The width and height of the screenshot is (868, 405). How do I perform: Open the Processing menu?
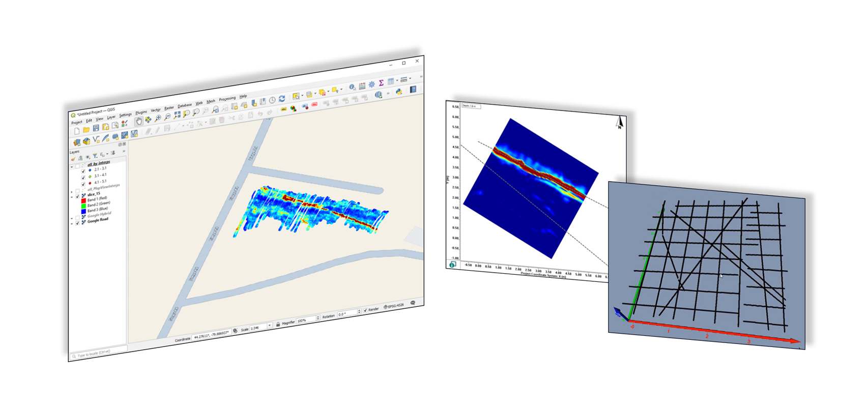point(227,99)
